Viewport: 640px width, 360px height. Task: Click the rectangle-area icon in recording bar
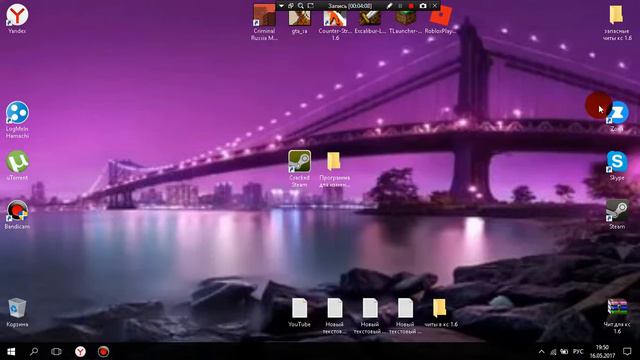311,6
